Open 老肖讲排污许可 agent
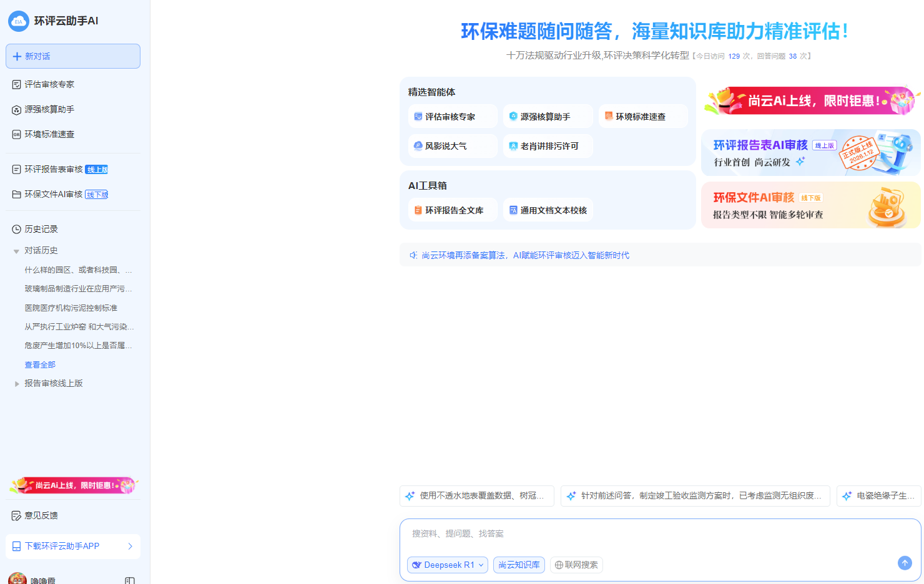Viewport: 924px width, 584px height. coord(548,146)
